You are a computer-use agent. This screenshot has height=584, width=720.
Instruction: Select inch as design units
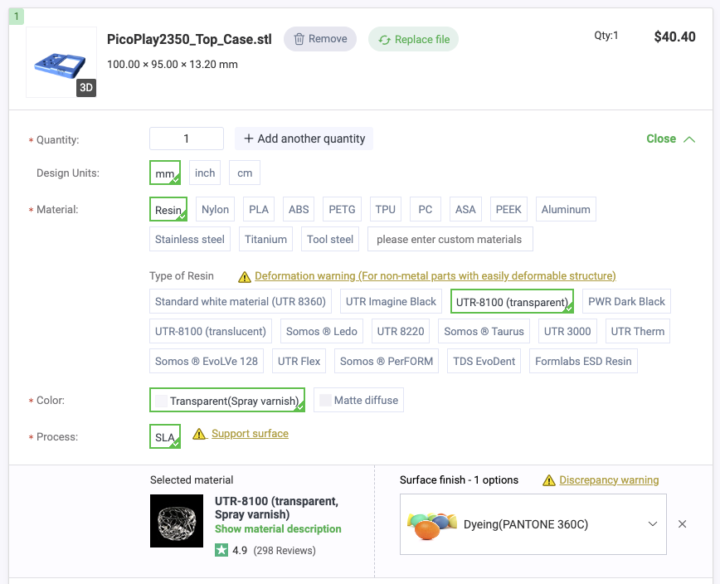205,173
